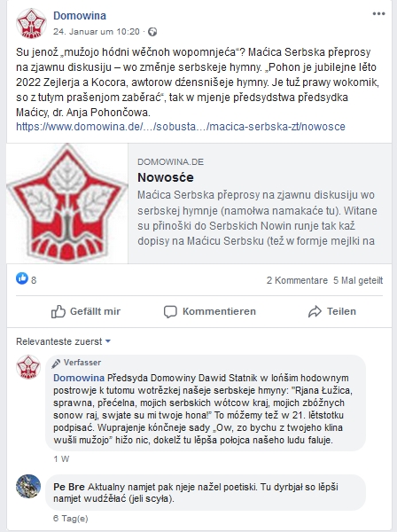Click the share arrow Teilen icon
This screenshot has height=532, width=397.
(x=315, y=311)
